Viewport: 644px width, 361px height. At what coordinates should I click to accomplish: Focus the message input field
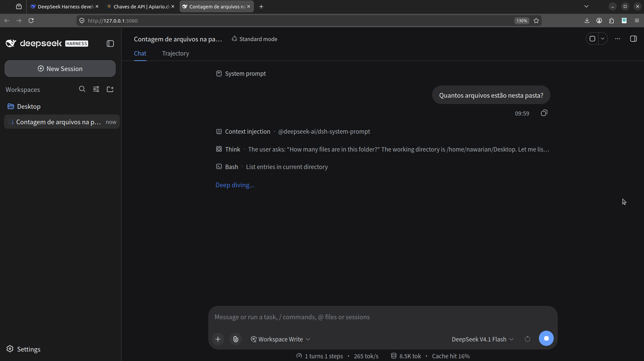click(383, 317)
